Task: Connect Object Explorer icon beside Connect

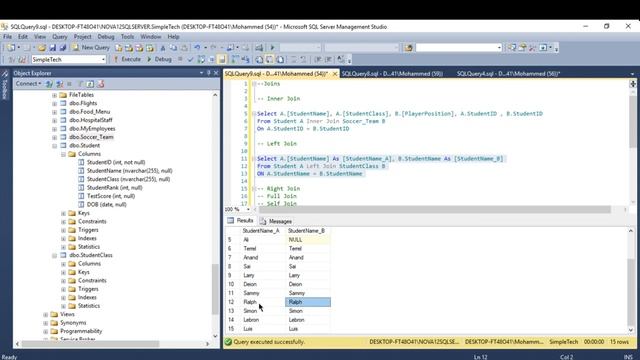Action: (49, 84)
